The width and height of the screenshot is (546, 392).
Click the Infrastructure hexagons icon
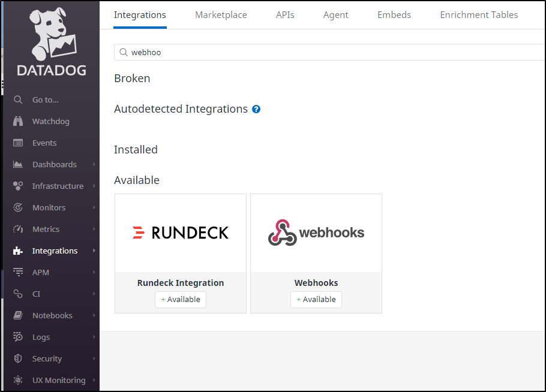click(x=18, y=186)
